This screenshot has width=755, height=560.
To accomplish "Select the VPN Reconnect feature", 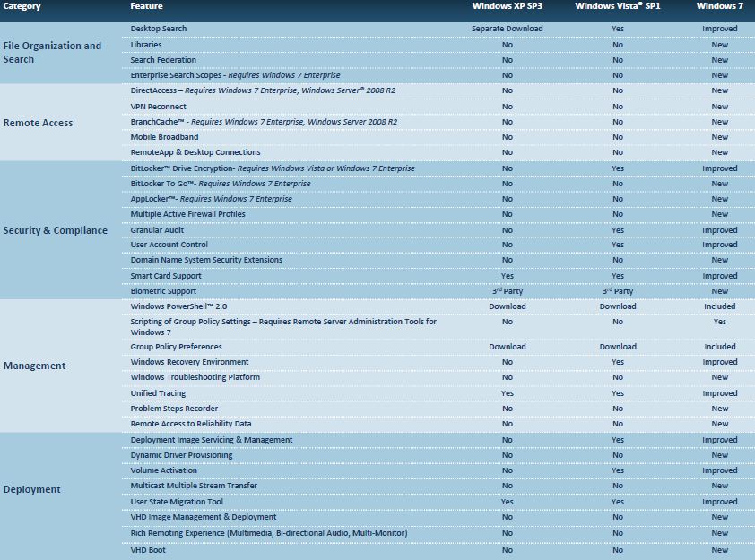I will coord(158,107).
